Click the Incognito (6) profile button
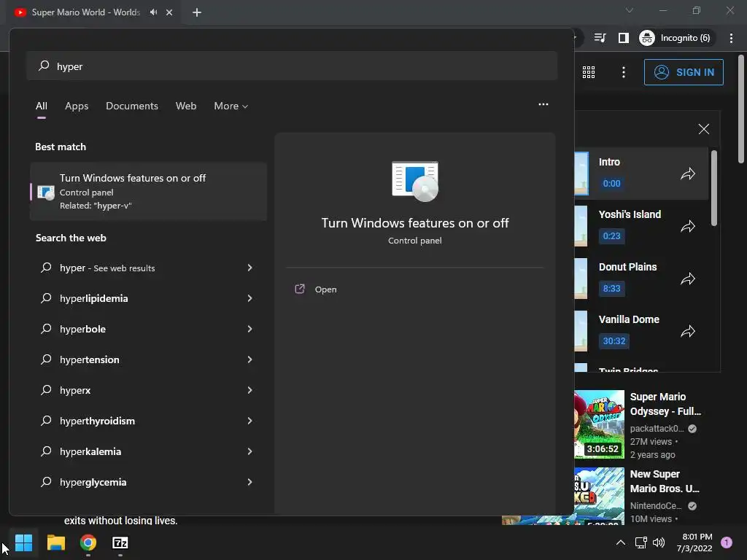Image resolution: width=747 pixels, height=560 pixels. pos(676,38)
